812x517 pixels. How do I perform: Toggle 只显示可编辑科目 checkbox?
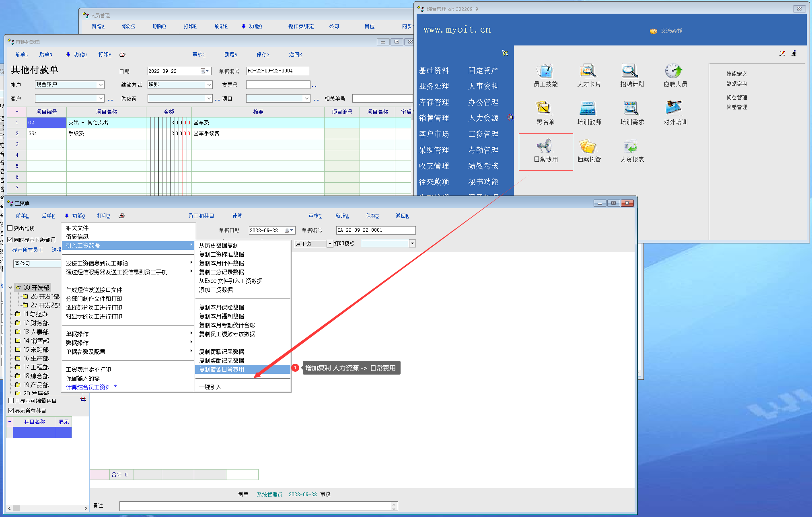pos(11,401)
